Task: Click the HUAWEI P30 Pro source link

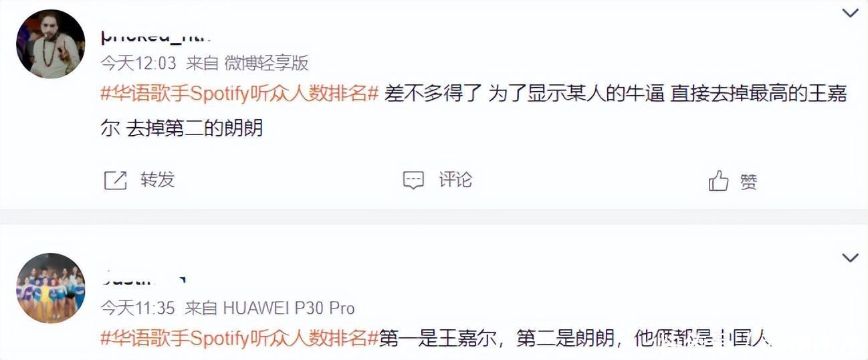Action: [x=289, y=308]
